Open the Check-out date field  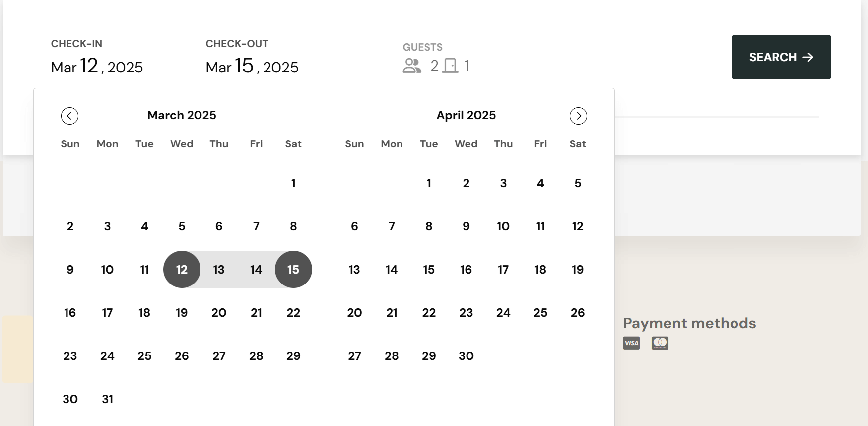pos(252,58)
